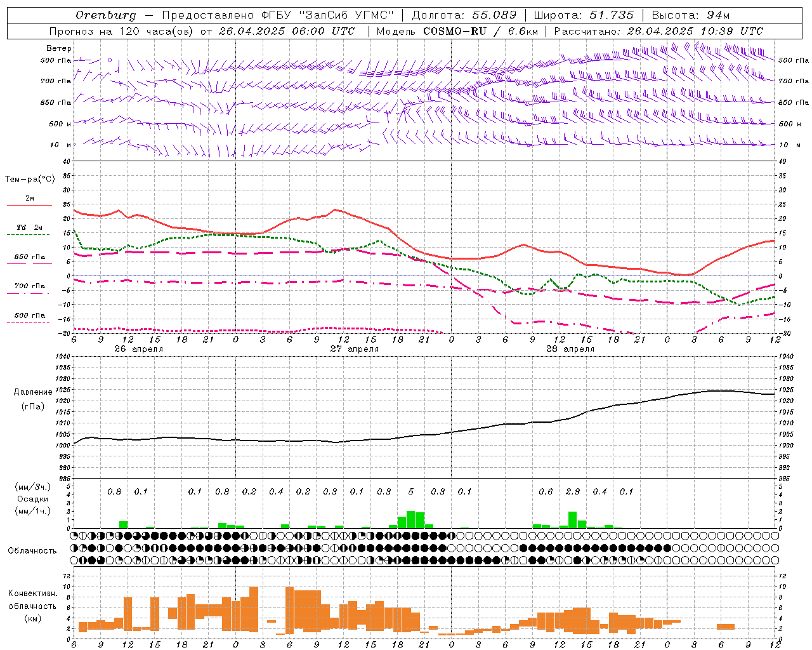The image size is (812, 650).
Task: Click the "10 м" wind level label on left
Action: (x=61, y=145)
